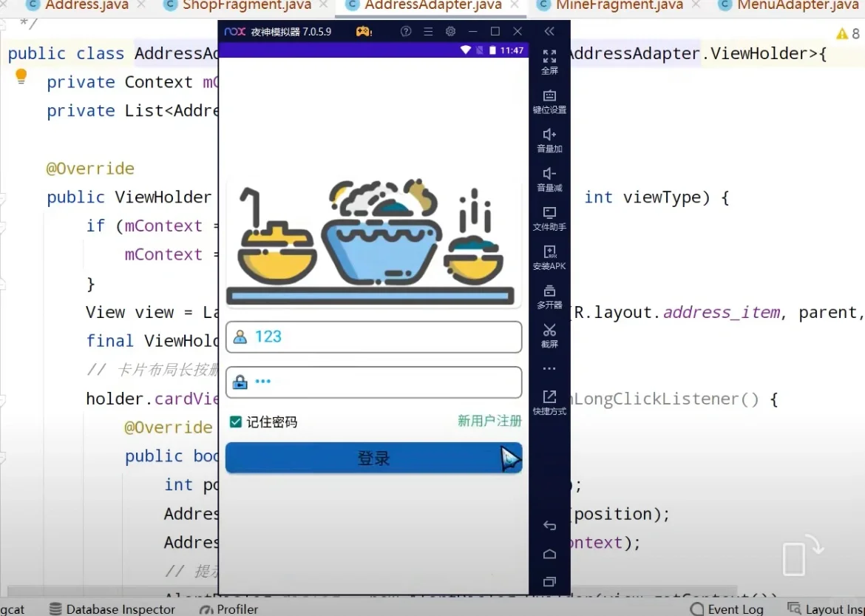This screenshot has width=865, height=616.
Task: Open the Nox file assistant
Action: point(549,220)
